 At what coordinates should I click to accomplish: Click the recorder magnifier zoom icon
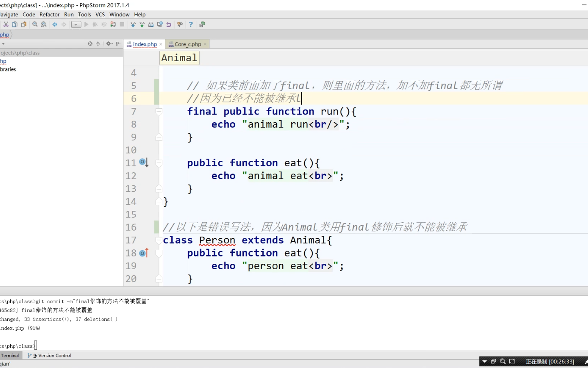pyautogui.click(x=503, y=361)
